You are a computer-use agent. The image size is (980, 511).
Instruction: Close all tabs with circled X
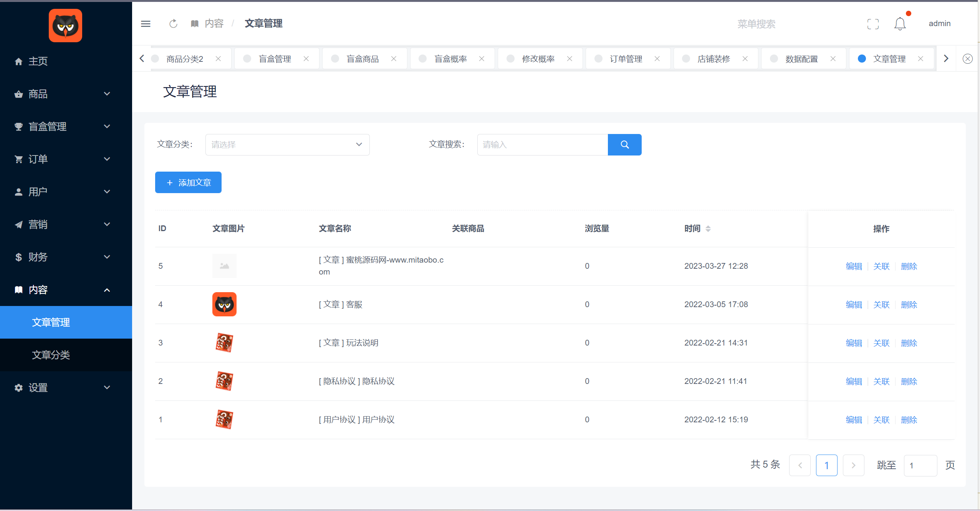967,59
